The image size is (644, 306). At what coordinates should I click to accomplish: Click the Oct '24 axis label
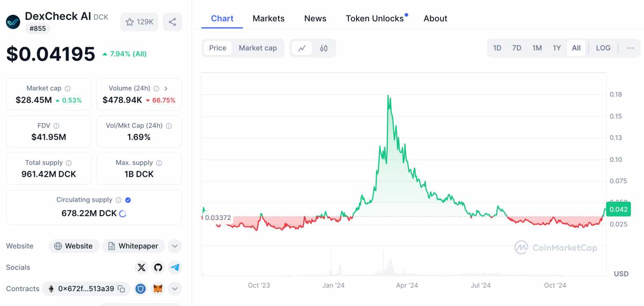pyautogui.click(x=555, y=286)
